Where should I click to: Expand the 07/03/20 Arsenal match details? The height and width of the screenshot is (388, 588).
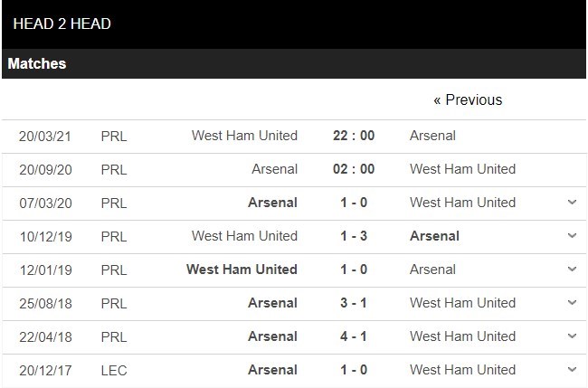pyautogui.click(x=572, y=203)
